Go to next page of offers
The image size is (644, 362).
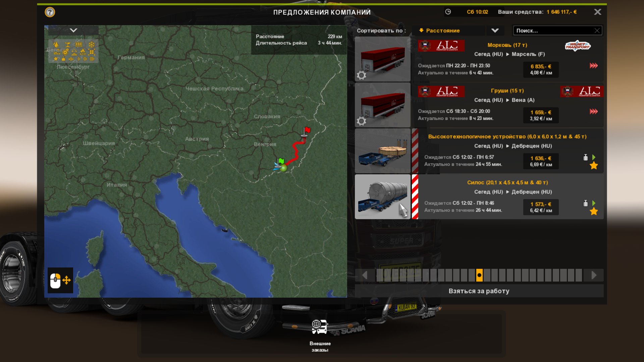pyautogui.click(x=594, y=275)
